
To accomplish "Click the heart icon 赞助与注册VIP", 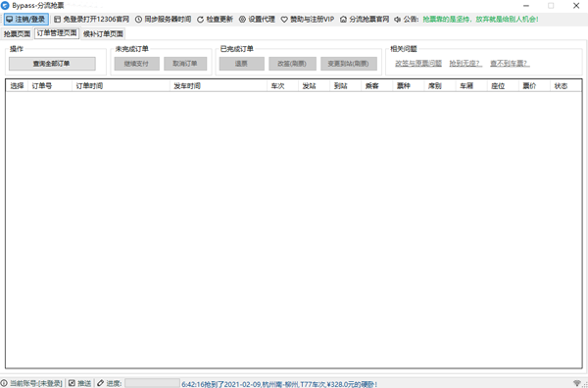I will (284, 20).
